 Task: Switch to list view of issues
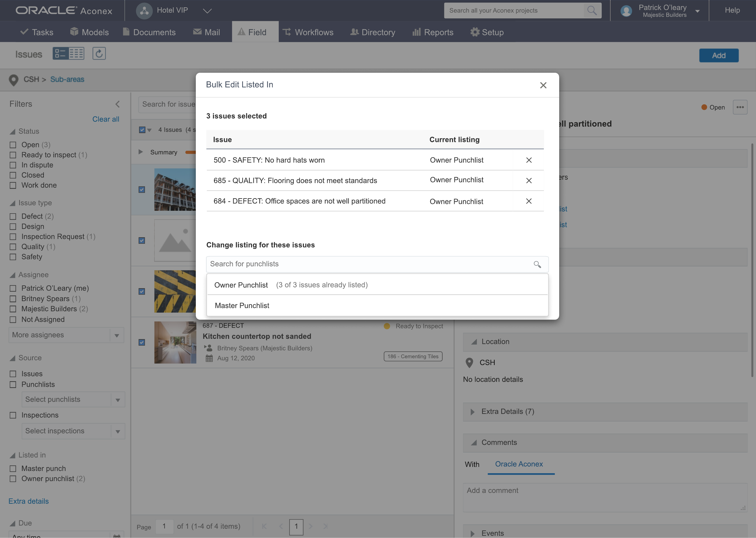pyautogui.click(x=60, y=53)
